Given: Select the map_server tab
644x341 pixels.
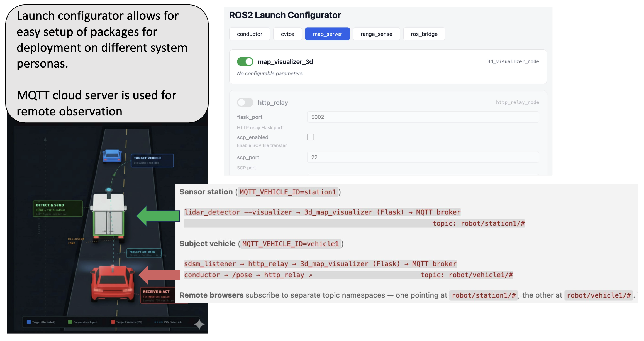Looking at the screenshot, I should [327, 34].
